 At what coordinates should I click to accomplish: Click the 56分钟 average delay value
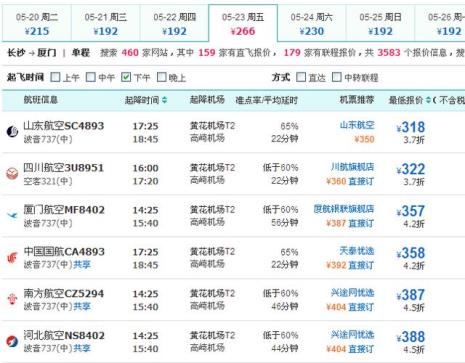pyautogui.click(x=284, y=223)
